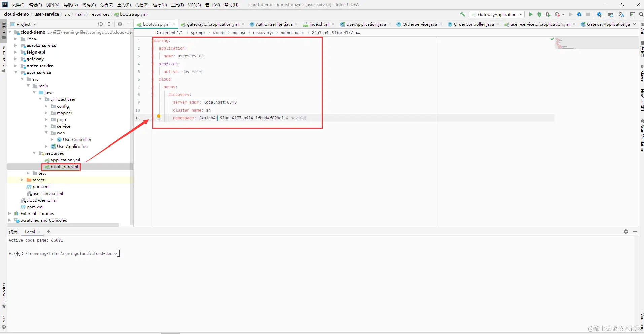Collapse the resources folder
Viewport: 644px width, 334px height.
point(34,153)
